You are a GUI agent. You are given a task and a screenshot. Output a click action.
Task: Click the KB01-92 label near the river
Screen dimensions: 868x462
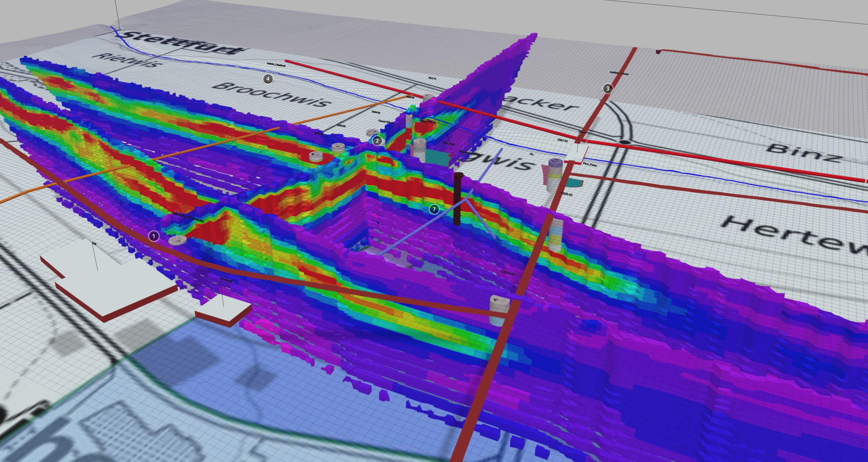tap(562, 140)
